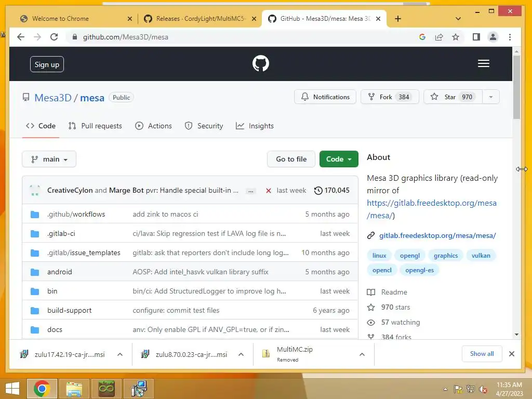Select the Code repository tab
This screenshot has height=399, width=532.
click(x=41, y=126)
